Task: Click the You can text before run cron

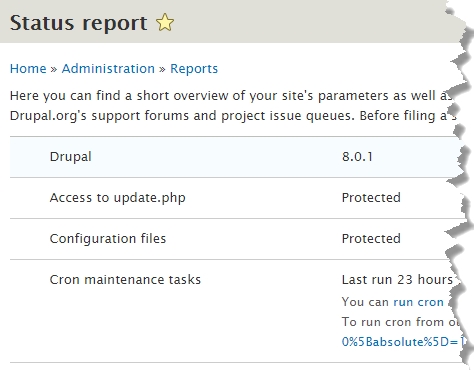Action: 365,302
